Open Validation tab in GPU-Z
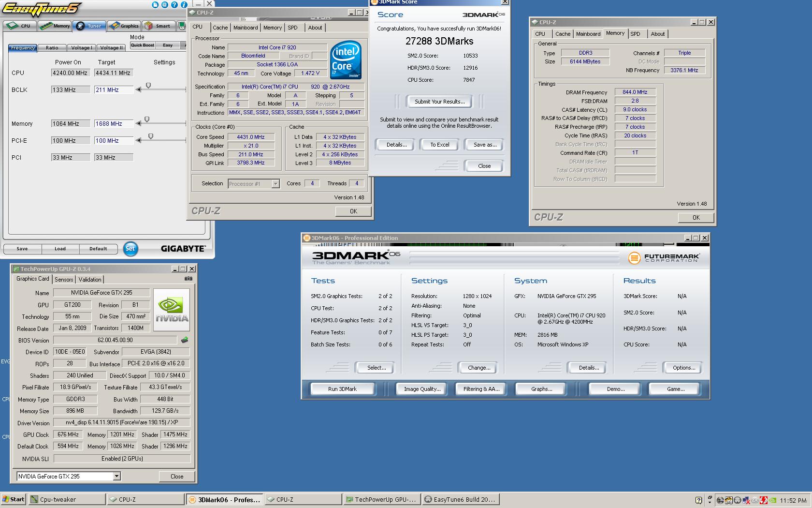 coord(90,280)
